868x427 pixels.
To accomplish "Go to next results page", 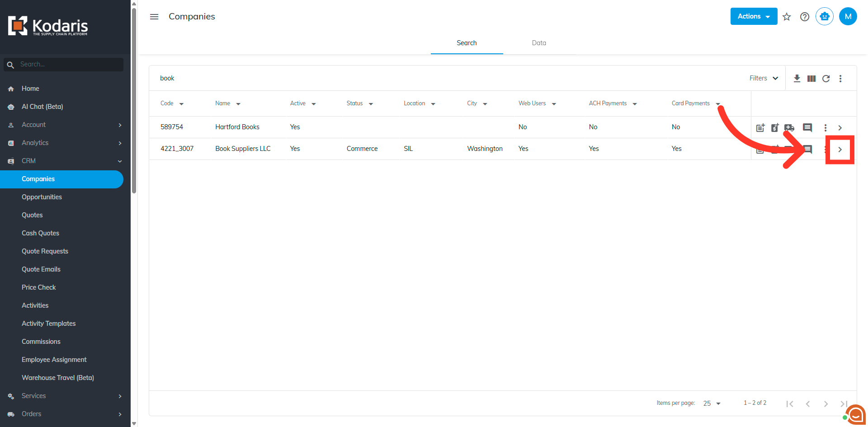I will click(826, 404).
